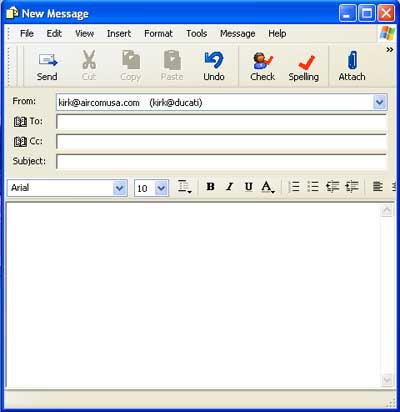Screen dimensions: 400x412
Task: Open the address book next to Cc
Action: click(20, 142)
